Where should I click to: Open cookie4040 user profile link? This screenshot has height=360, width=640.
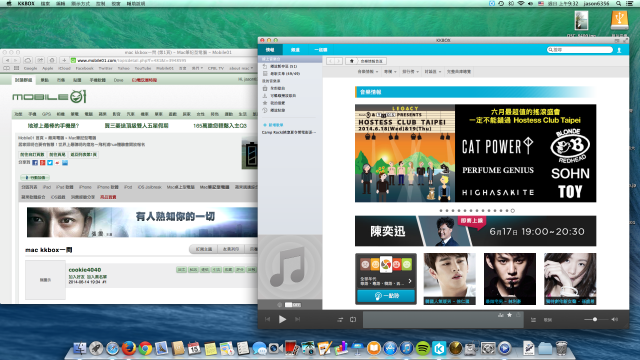[84, 270]
